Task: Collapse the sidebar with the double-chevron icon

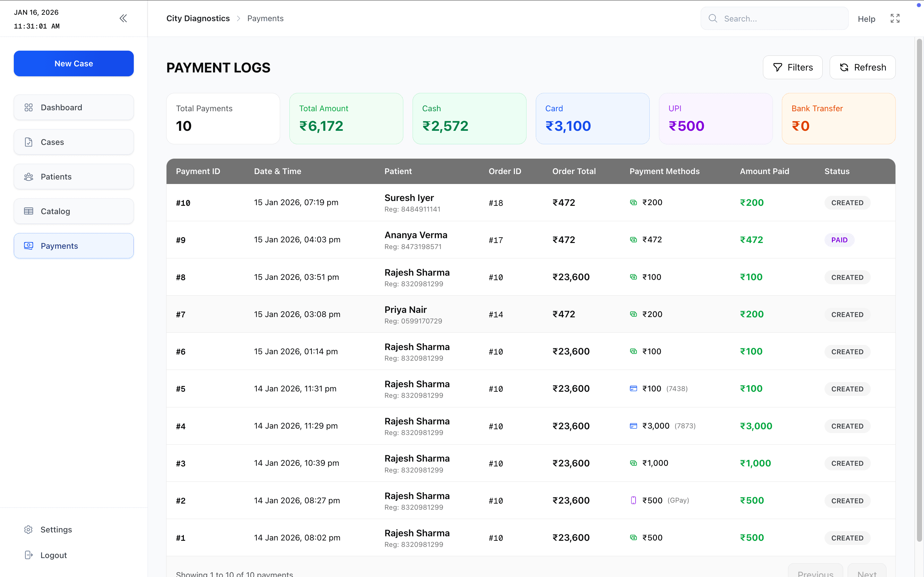Action: tap(123, 18)
